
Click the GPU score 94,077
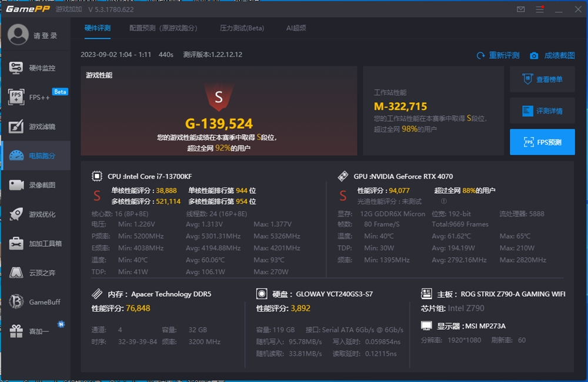tap(399, 190)
